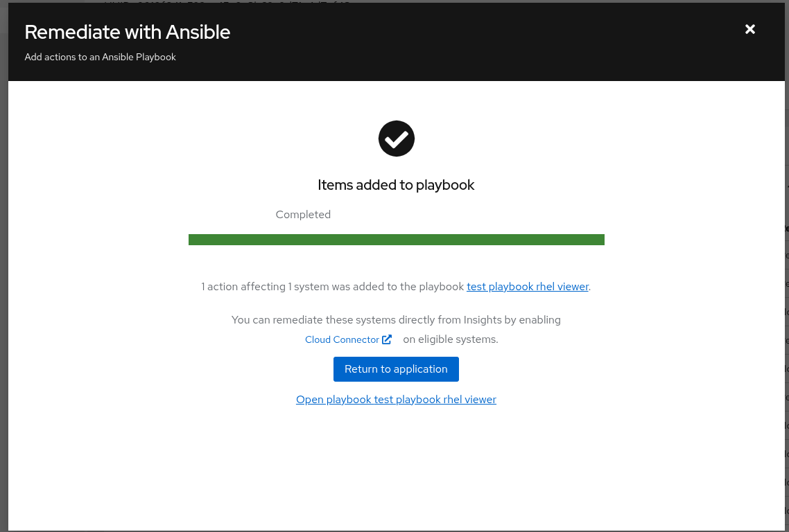Screen dimensions: 789x532
Task: Open the Cloud Connector external link
Action: click(348, 339)
